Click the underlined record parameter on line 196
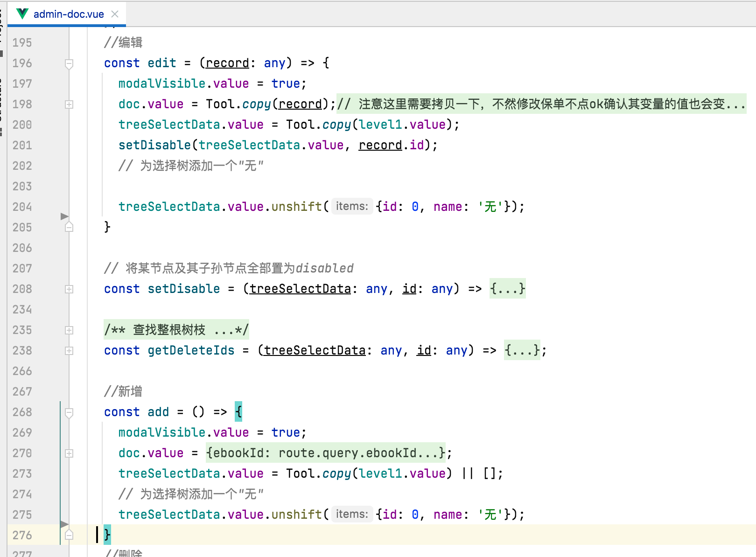Viewport: 756px width, 557px height. 227,63
